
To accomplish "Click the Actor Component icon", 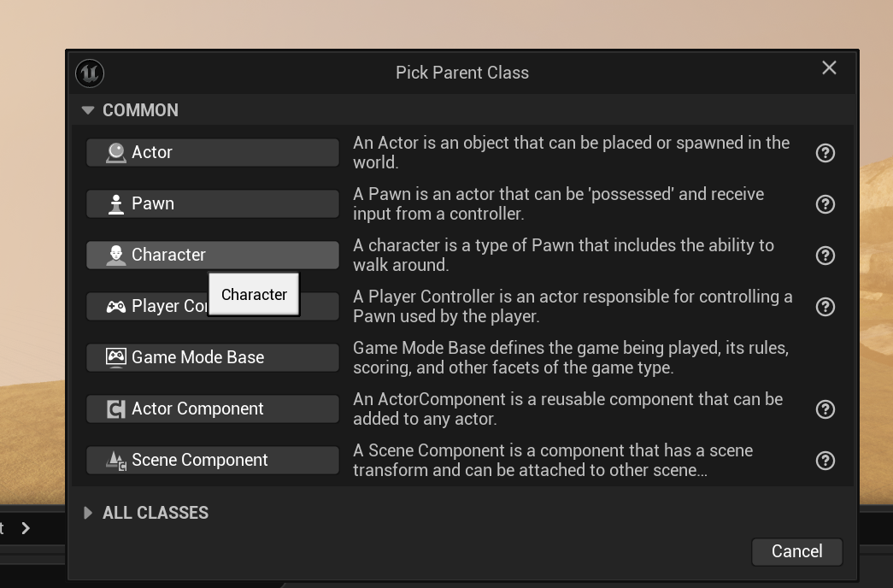I will (x=116, y=409).
